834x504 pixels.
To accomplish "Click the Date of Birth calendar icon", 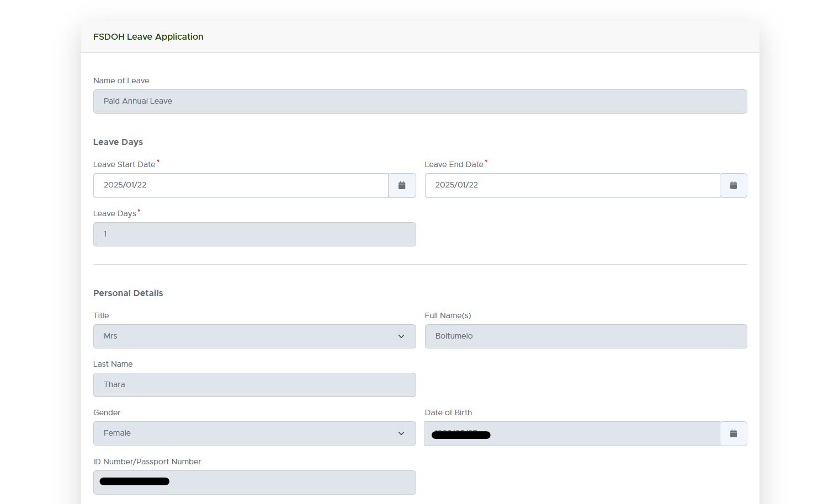I will pos(733,433).
